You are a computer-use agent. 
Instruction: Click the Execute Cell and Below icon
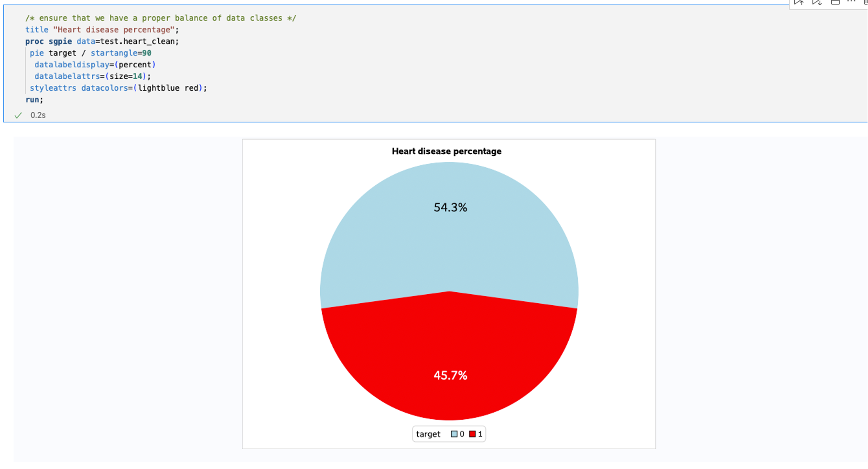tap(817, 2)
